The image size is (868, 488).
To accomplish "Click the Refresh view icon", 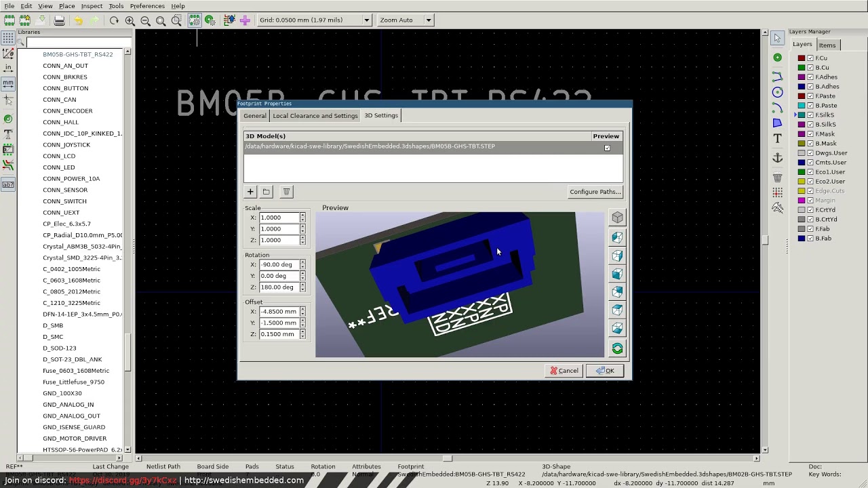I will tap(114, 20).
